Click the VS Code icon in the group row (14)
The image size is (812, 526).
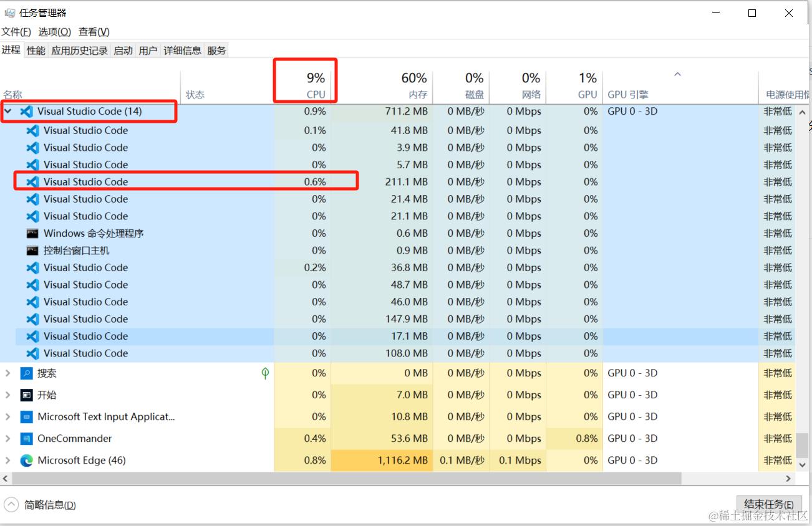(x=26, y=112)
